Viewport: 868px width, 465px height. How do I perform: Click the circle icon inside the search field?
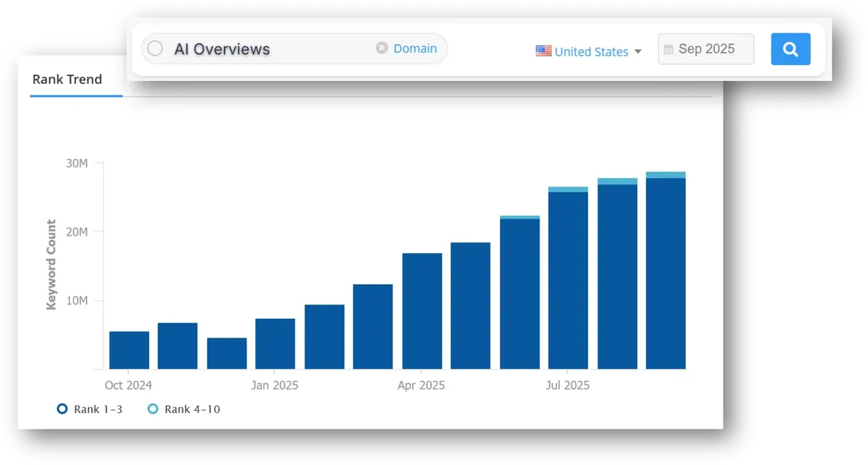click(155, 48)
